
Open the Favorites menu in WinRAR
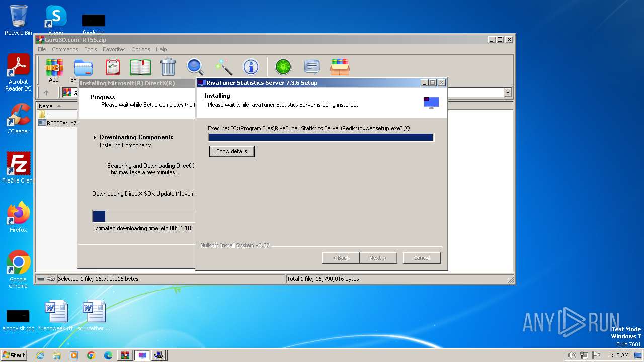114,49
